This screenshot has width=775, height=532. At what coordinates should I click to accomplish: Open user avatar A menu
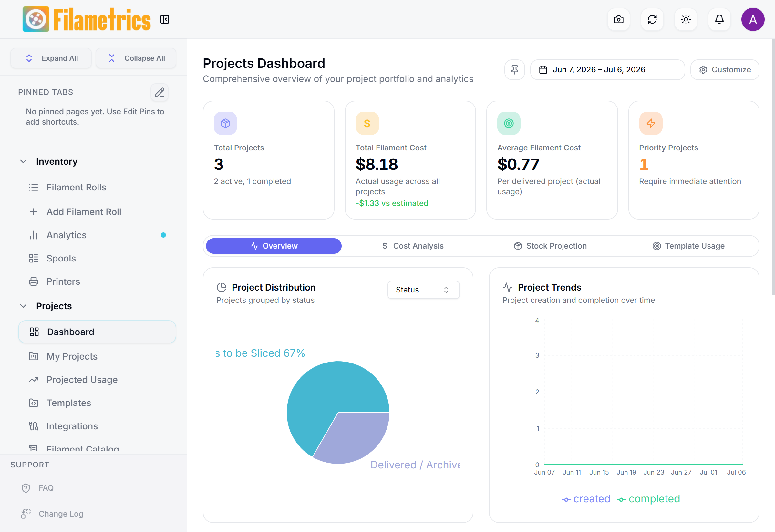753,19
